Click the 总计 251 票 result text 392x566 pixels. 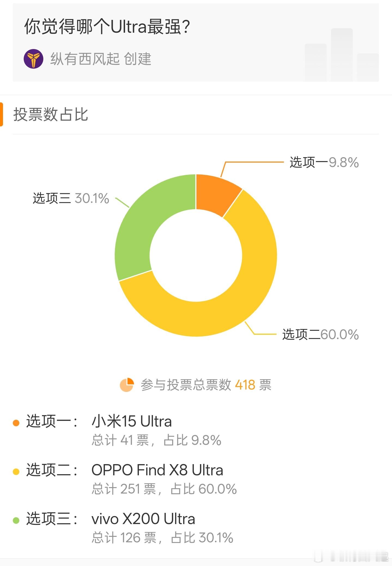tap(124, 489)
